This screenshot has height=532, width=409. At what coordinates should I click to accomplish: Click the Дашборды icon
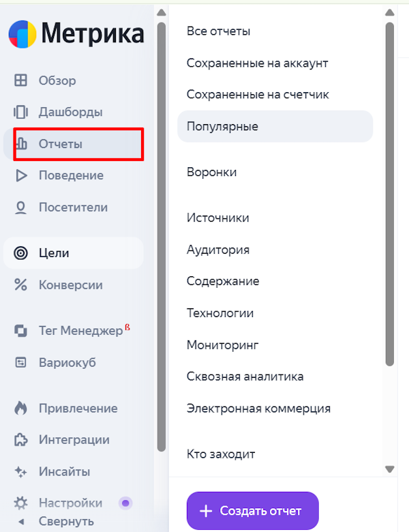click(x=21, y=112)
